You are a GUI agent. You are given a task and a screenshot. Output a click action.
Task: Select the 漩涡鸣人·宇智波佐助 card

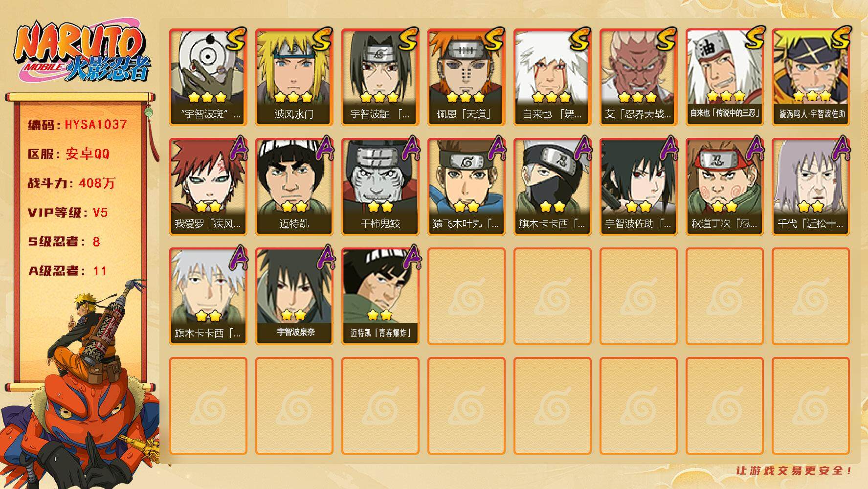[810, 77]
